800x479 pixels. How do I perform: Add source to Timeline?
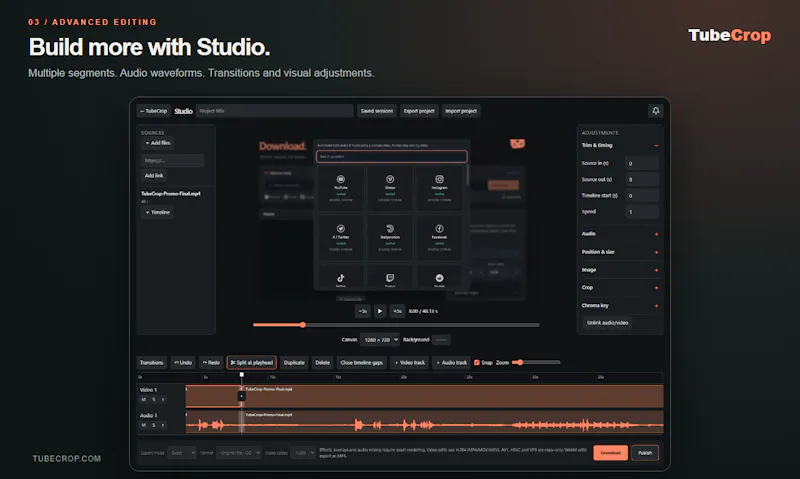(x=158, y=212)
